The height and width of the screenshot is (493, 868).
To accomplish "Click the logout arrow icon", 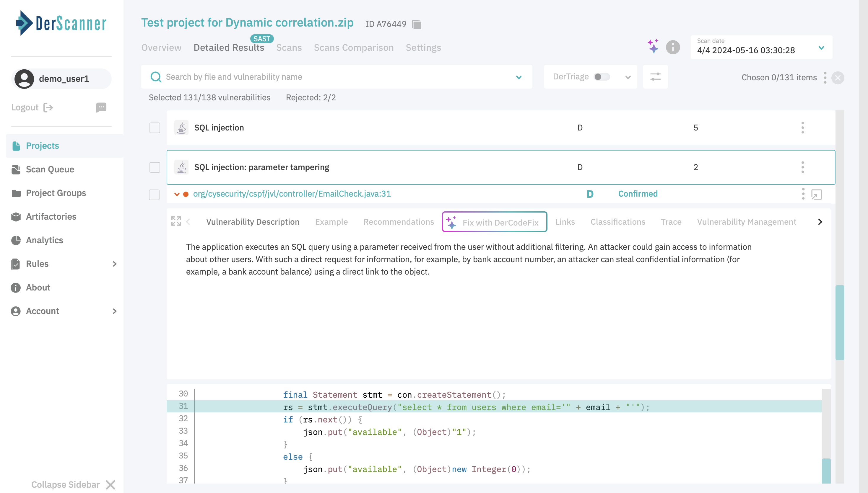I will point(48,108).
